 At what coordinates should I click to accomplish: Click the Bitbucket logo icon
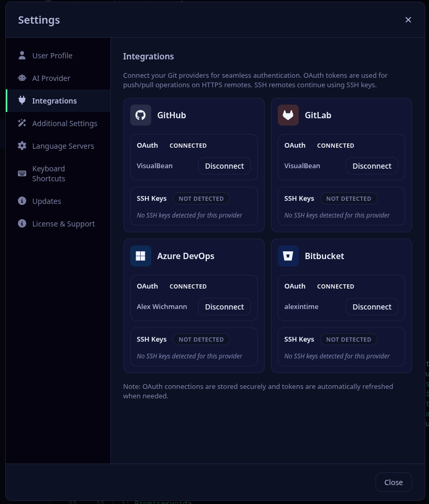pyautogui.click(x=288, y=256)
